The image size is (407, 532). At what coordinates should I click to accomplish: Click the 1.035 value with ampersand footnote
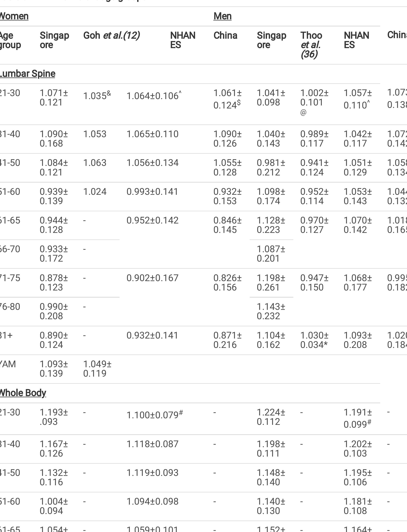pyautogui.click(x=97, y=96)
